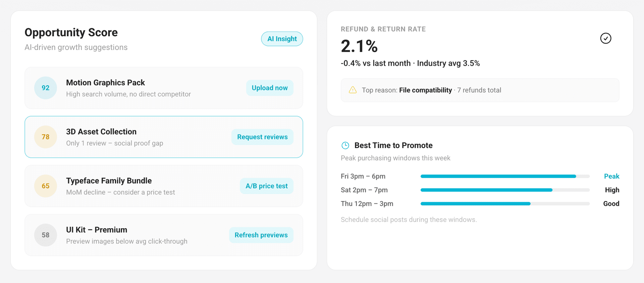Viewport: 644px width, 283px height.
Task: Click the 65 score circle
Action: coord(46,186)
